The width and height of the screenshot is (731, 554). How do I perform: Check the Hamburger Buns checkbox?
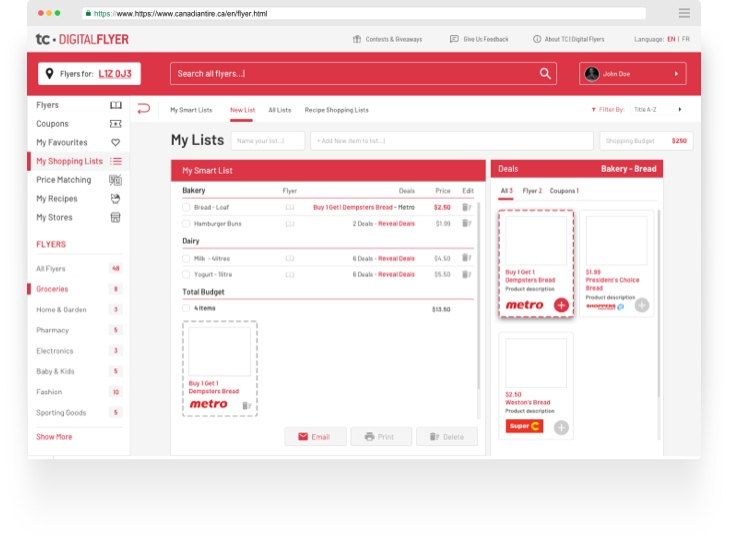pos(186,224)
